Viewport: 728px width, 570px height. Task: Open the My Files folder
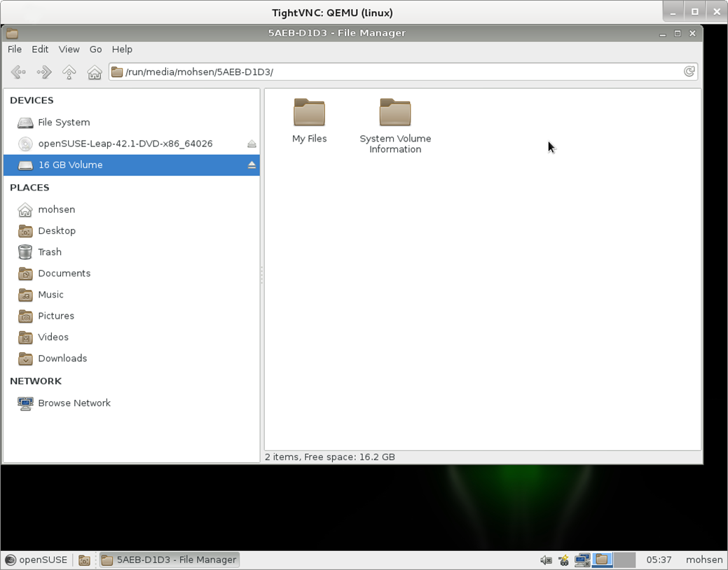pyautogui.click(x=309, y=120)
